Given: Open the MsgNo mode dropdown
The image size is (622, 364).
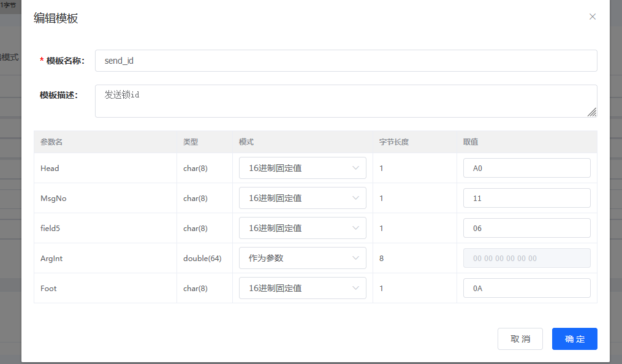Looking at the screenshot, I should point(302,198).
